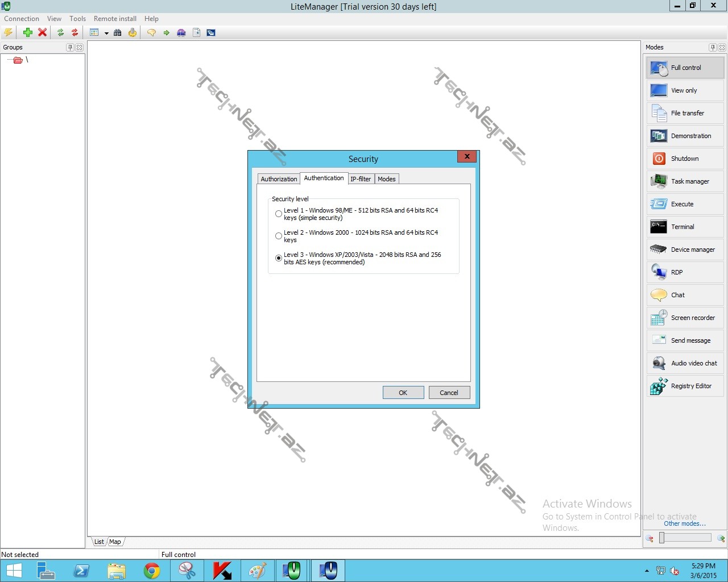The height and width of the screenshot is (582, 728).
Task: Click the binoculars search icon in toolbar
Action: coord(118,32)
